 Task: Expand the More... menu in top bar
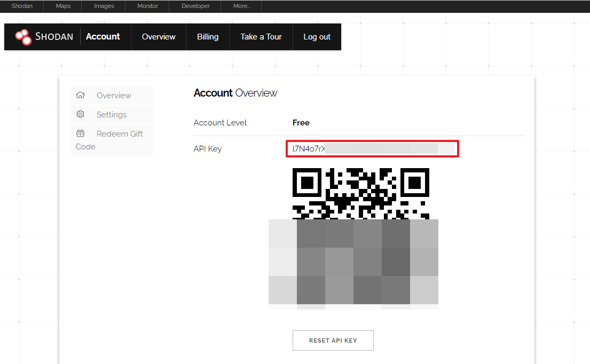click(x=241, y=6)
